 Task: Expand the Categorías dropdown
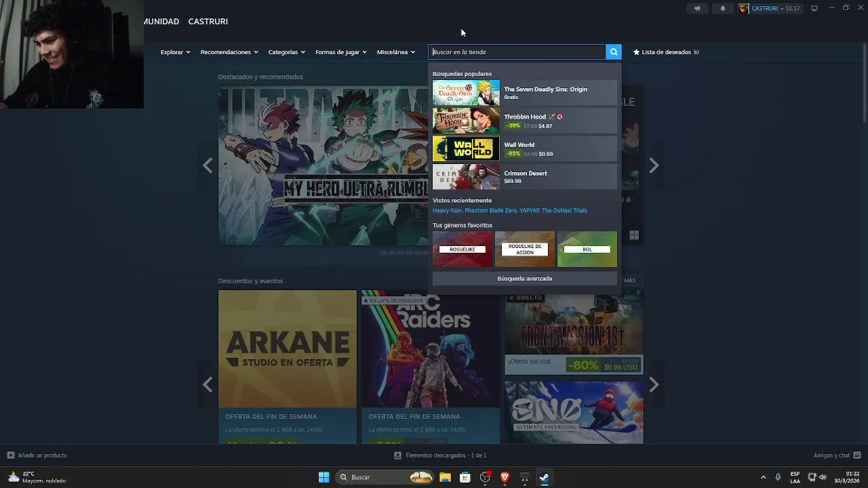point(286,52)
